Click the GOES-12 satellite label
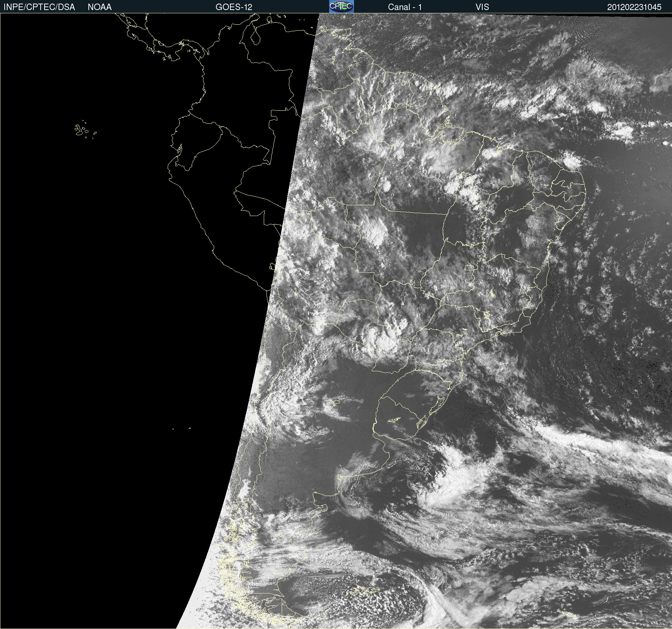 (234, 7)
